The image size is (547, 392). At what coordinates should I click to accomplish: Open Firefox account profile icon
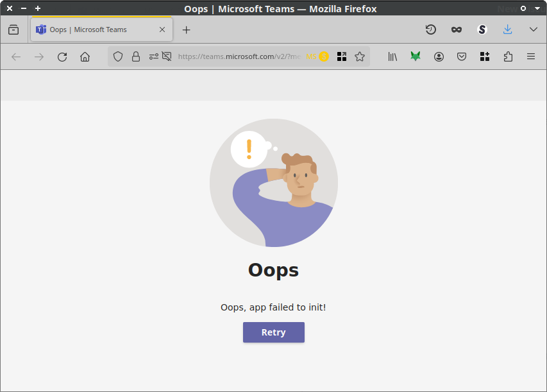click(439, 56)
